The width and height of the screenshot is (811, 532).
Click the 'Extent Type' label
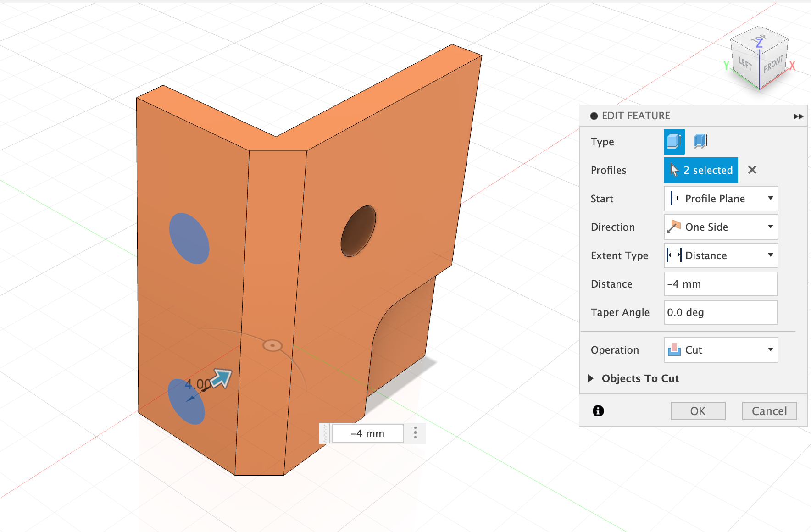619,255
